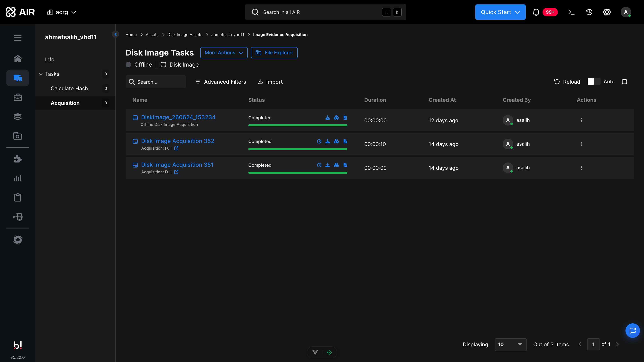Screen dimensions: 644x362
Task: Click the page number input box
Action: point(593,345)
